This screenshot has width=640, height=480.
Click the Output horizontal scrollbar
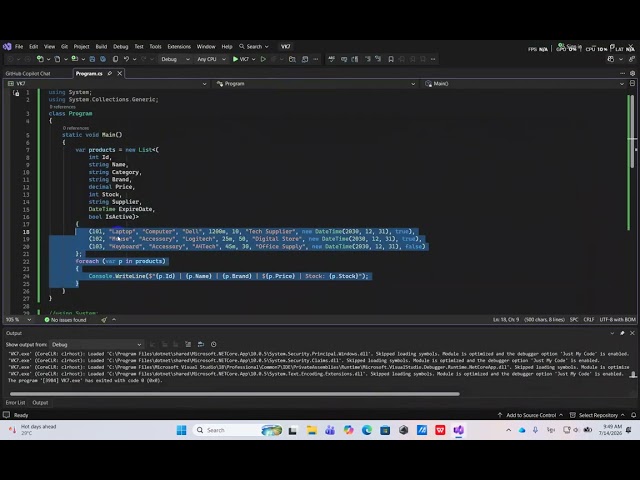point(235,394)
